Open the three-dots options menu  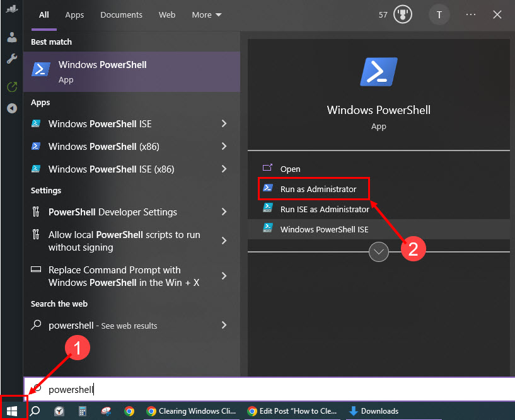471,14
